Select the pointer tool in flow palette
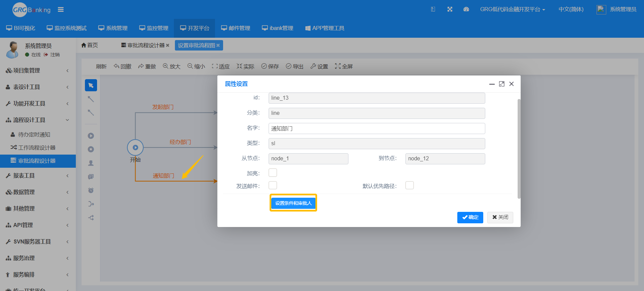The width and height of the screenshot is (644, 291). click(91, 85)
